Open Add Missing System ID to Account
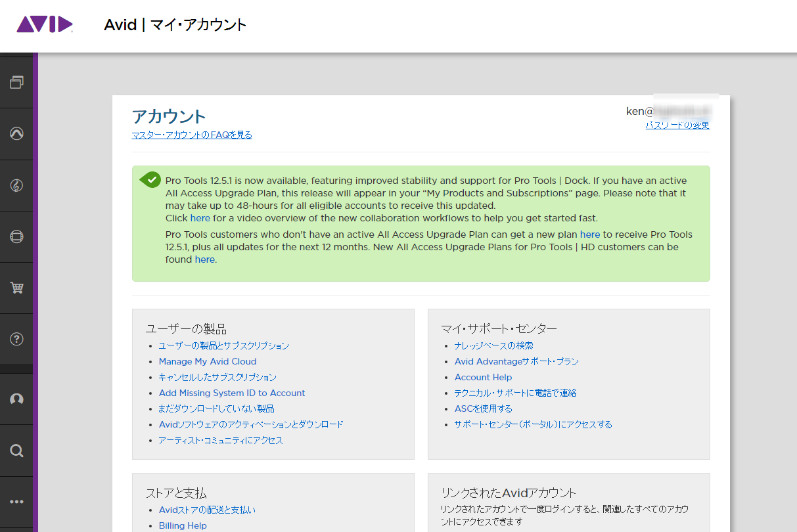The width and height of the screenshot is (797, 532). coord(232,393)
